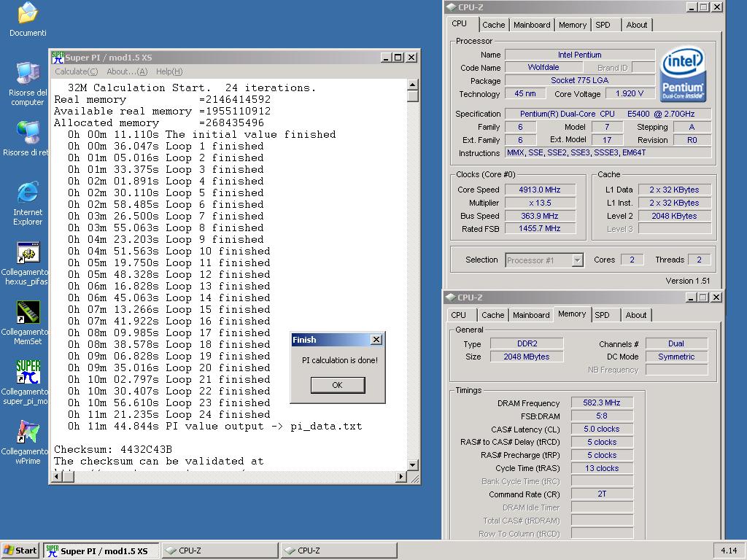Click the FSB:DRAM 5:8 value field

pos(602,416)
